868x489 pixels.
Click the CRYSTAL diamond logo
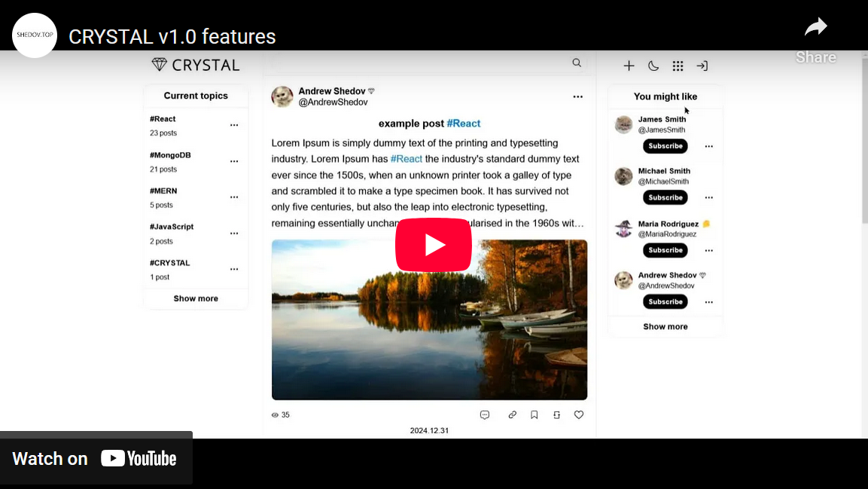(x=196, y=65)
